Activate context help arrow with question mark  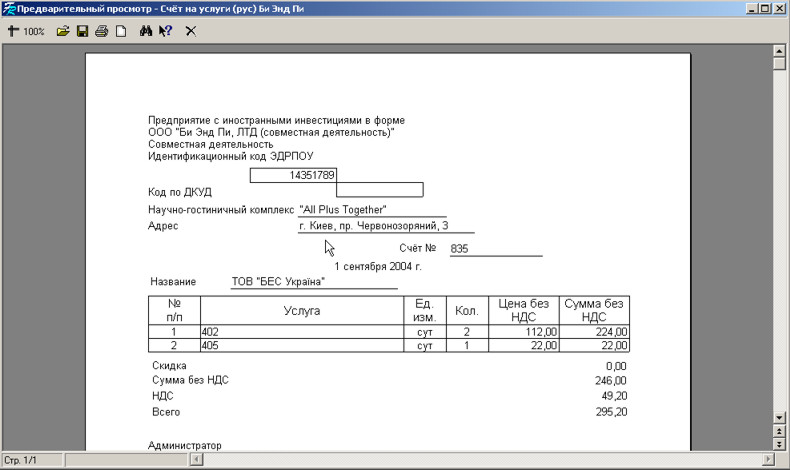[x=165, y=31]
